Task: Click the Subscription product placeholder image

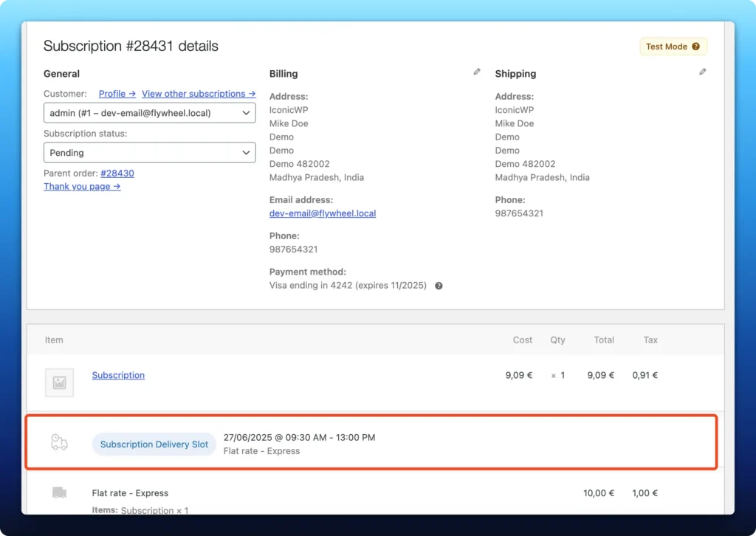Action: [x=59, y=382]
